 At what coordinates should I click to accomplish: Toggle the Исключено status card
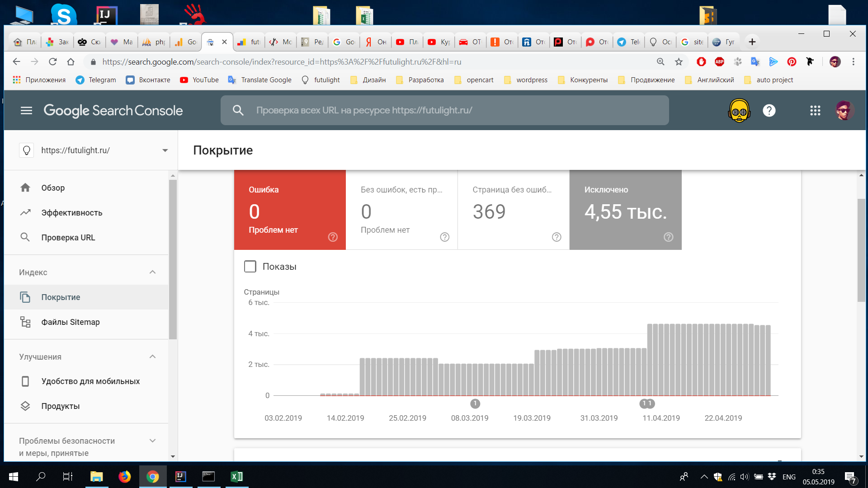(625, 210)
